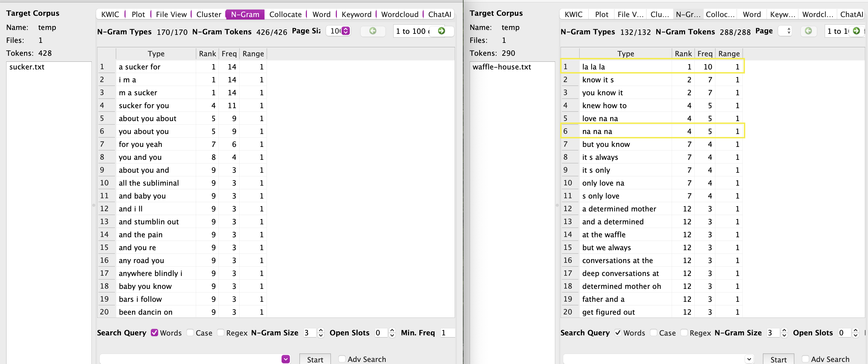Screen dimensions: 868x364
Task: Tick Adv Search checkbox in left window
Action: pyautogui.click(x=342, y=359)
